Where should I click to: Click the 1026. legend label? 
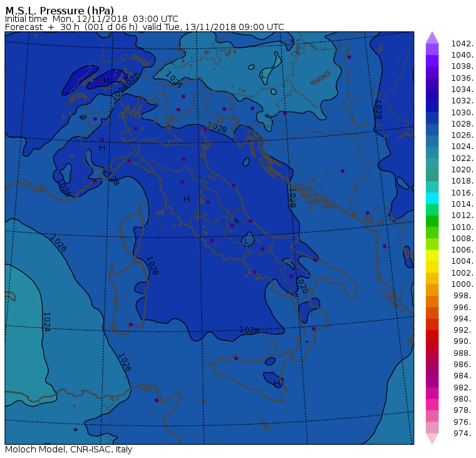462,135
